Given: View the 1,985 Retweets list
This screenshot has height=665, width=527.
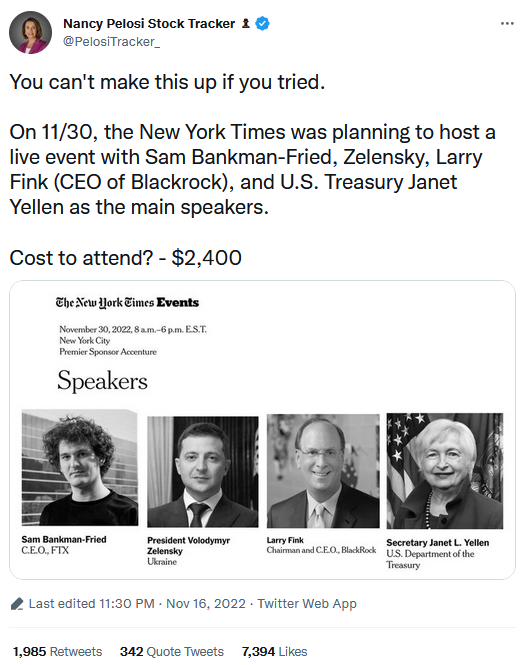Looking at the screenshot, I should (58, 651).
